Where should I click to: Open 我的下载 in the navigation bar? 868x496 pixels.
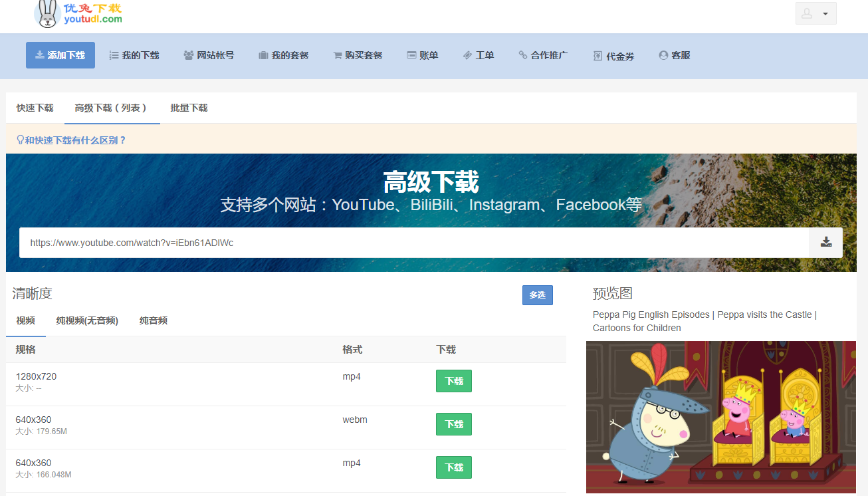coord(134,55)
